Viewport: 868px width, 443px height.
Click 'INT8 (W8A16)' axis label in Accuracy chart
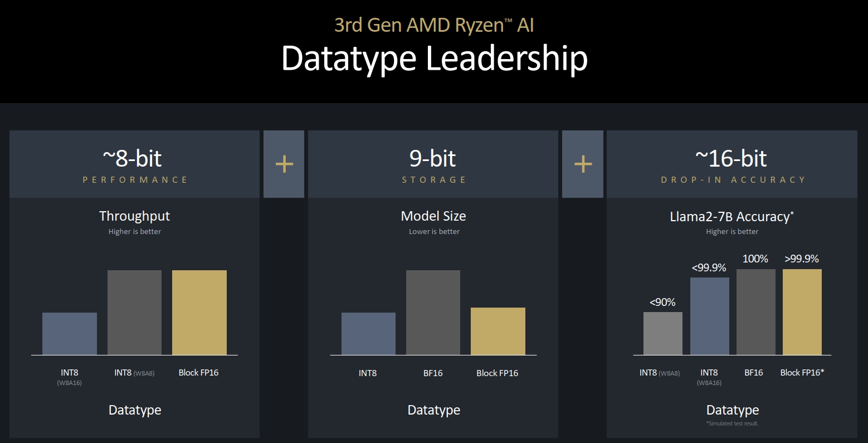pos(709,377)
